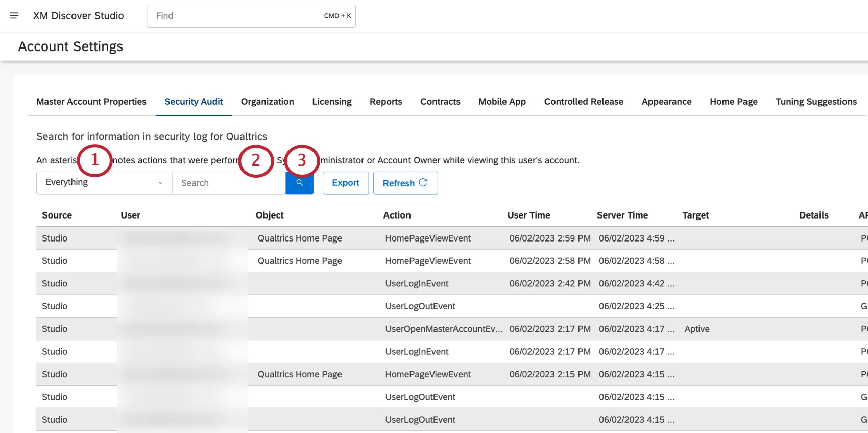Screen dimensions: 868x433
Task: Open the Controlled Release tab
Action: click(584, 102)
